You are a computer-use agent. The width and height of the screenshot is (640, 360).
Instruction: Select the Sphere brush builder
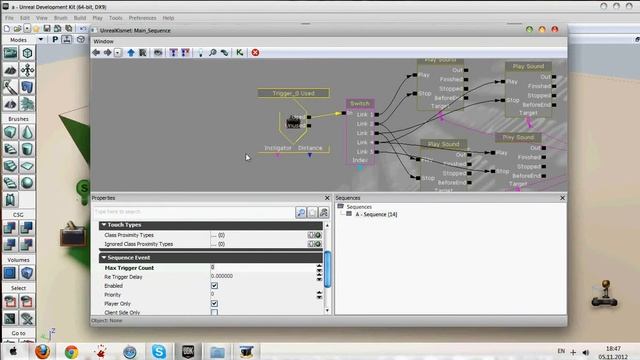27,182
